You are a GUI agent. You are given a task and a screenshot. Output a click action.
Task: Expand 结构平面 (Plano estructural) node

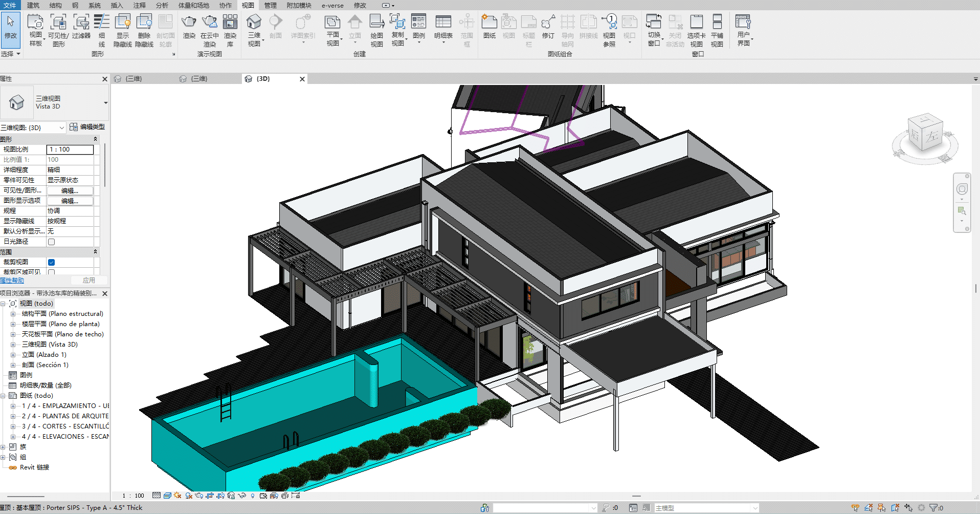(x=13, y=314)
